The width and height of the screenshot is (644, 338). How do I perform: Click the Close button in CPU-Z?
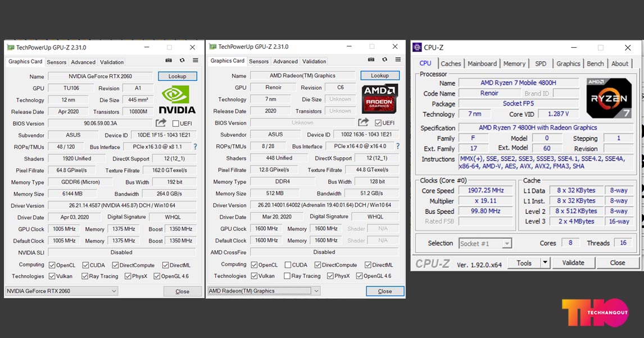[617, 263]
